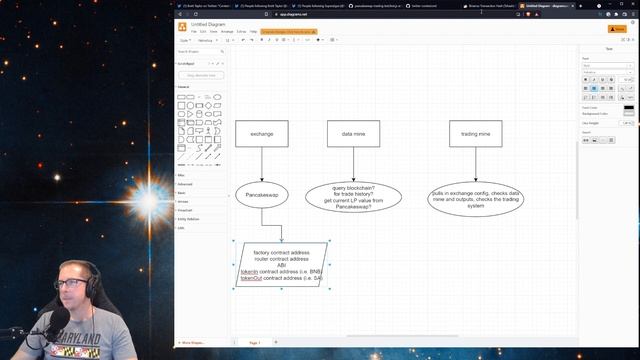The image size is (640, 360).
Task: Open the Help menu
Action: coord(253,32)
